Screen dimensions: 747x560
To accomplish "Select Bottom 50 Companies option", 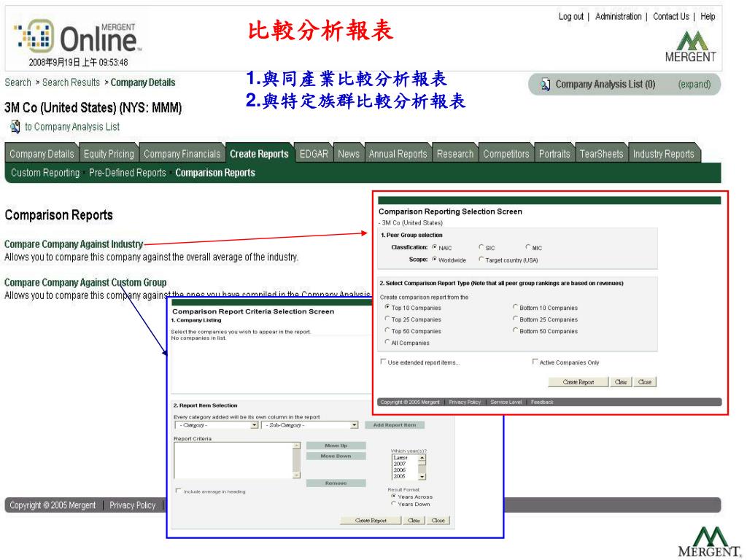I will click(x=516, y=330).
